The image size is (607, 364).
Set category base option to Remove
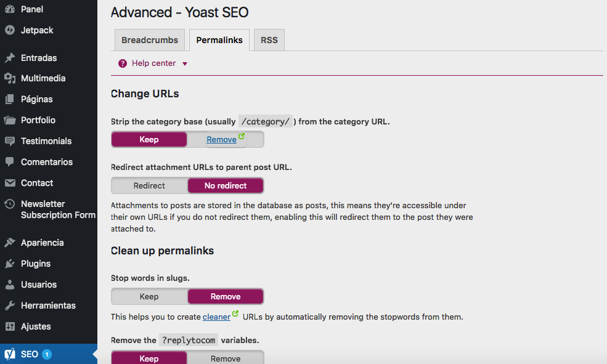(221, 139)
